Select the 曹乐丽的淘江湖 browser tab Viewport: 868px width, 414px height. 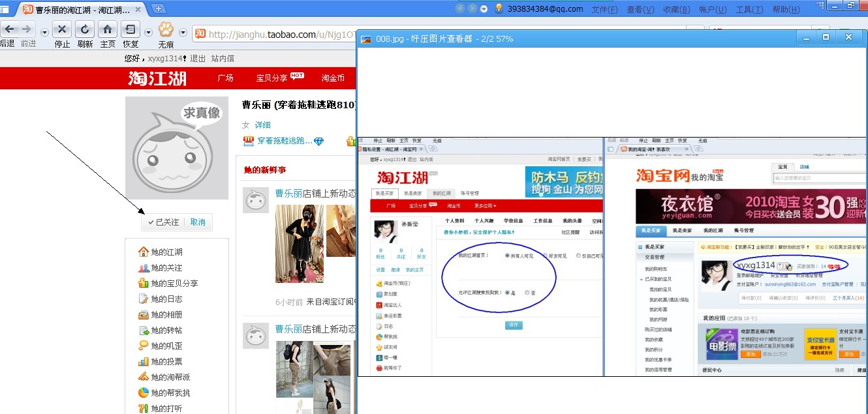pyautogui.click(x=83, y=10)
